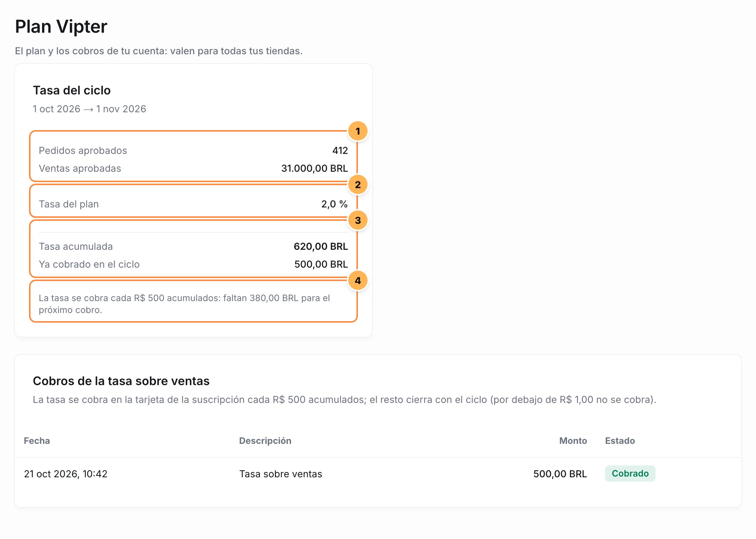Click the 31.000,00 BRL sales value

(x=315, y=168)
